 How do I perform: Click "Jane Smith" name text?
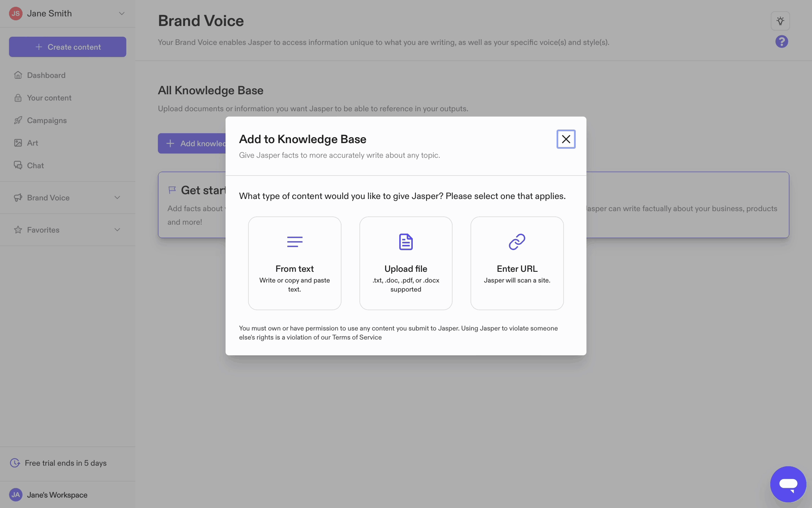[49, 14]
